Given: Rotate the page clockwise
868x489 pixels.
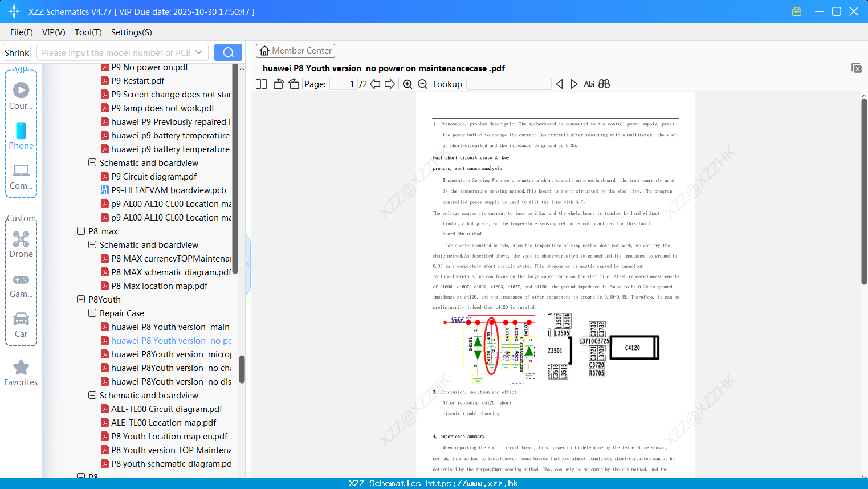Looking at the screenshot, I should pos(294,84).
